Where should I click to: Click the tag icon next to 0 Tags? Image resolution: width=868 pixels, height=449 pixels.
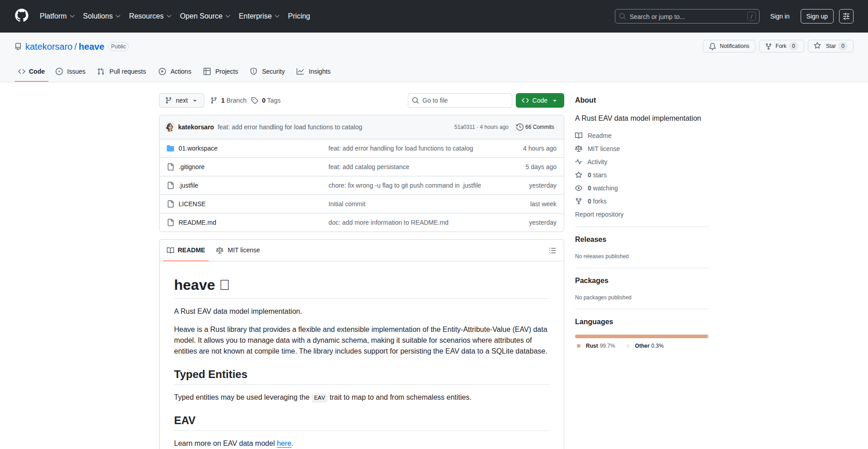pyautogui.click(x=255, y=100)
